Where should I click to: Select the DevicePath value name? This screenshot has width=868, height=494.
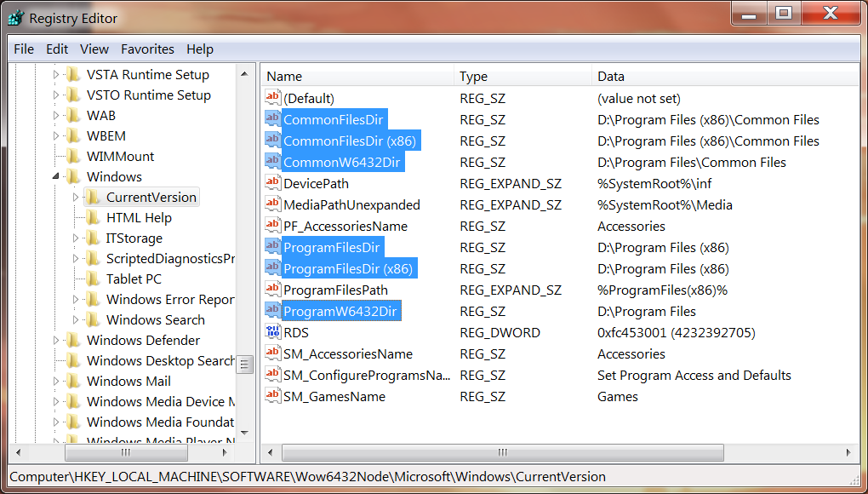pos(316,183)
